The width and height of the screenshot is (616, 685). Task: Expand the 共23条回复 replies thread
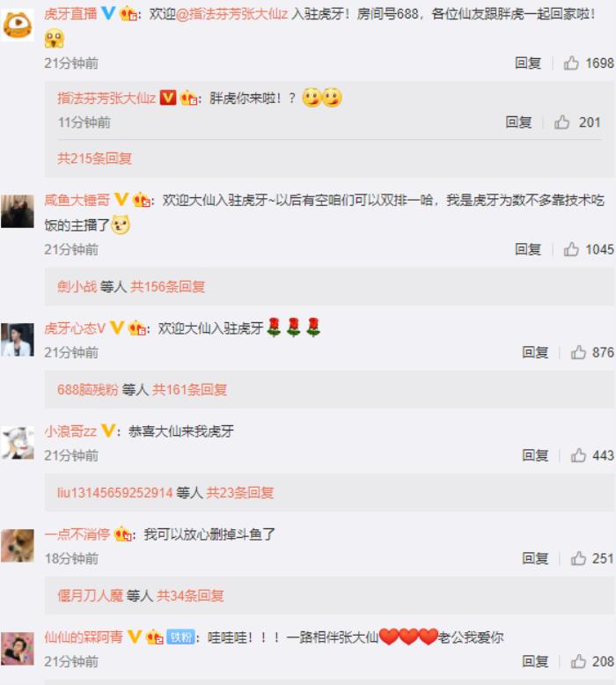point(240,492)
